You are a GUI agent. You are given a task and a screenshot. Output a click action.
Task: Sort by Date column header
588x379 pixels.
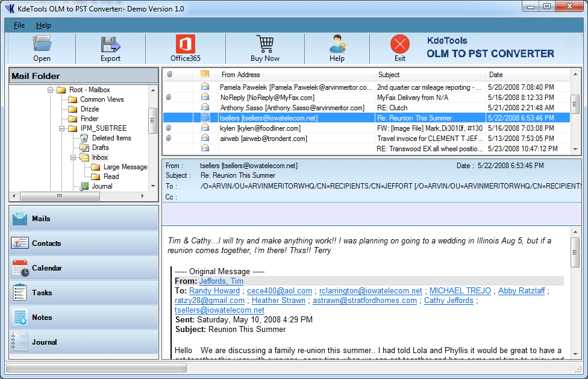(x=528, y=75)
